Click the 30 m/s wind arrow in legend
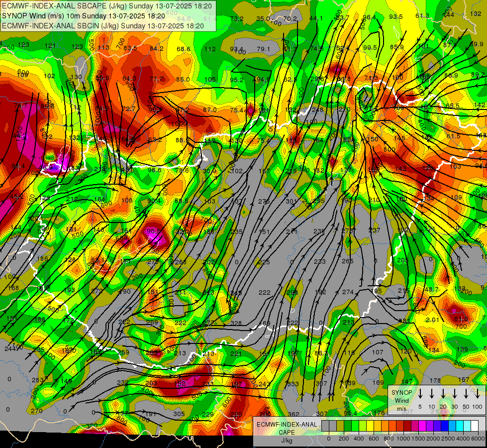Image resolution: width=487 pixels, height=448 pixels. [455, 394]
